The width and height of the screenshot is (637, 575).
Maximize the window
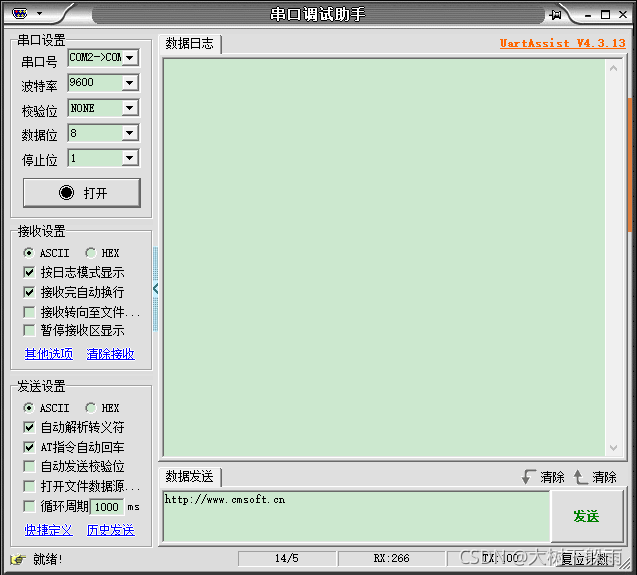605,15
